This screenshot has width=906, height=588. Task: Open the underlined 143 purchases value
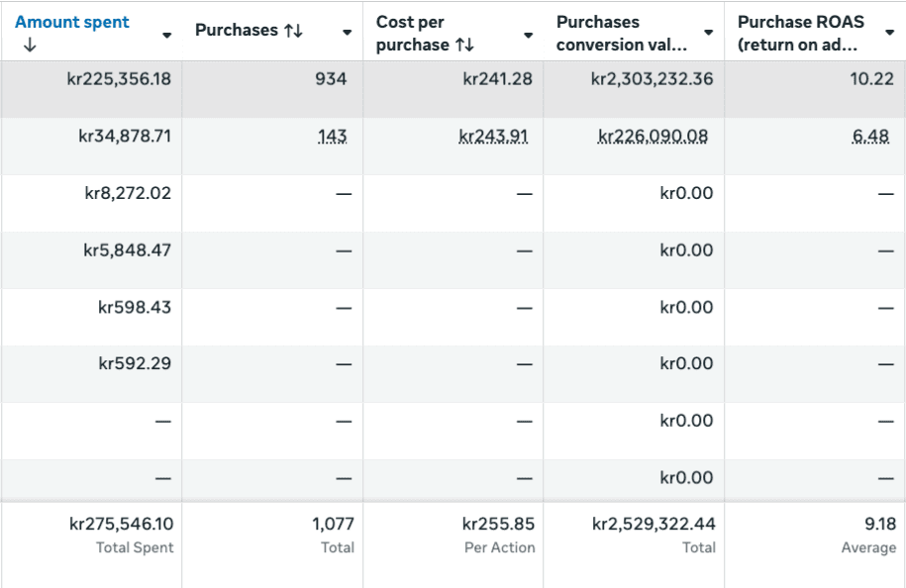333,137
